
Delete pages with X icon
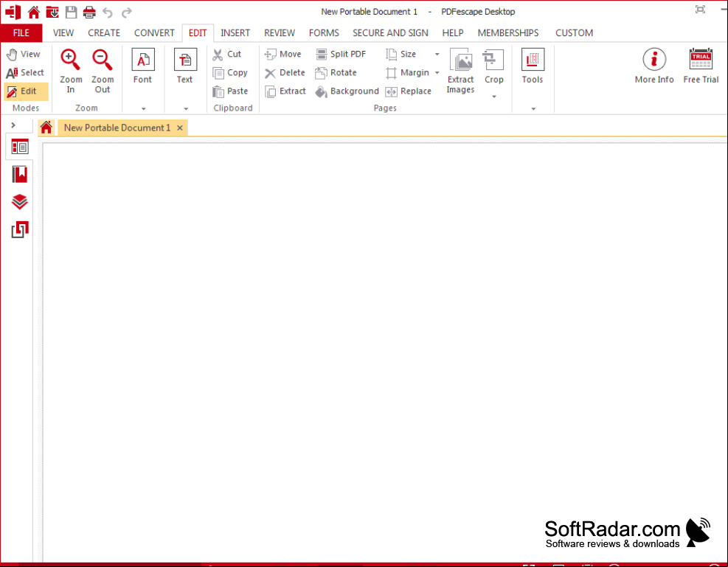tap(285, 73)
